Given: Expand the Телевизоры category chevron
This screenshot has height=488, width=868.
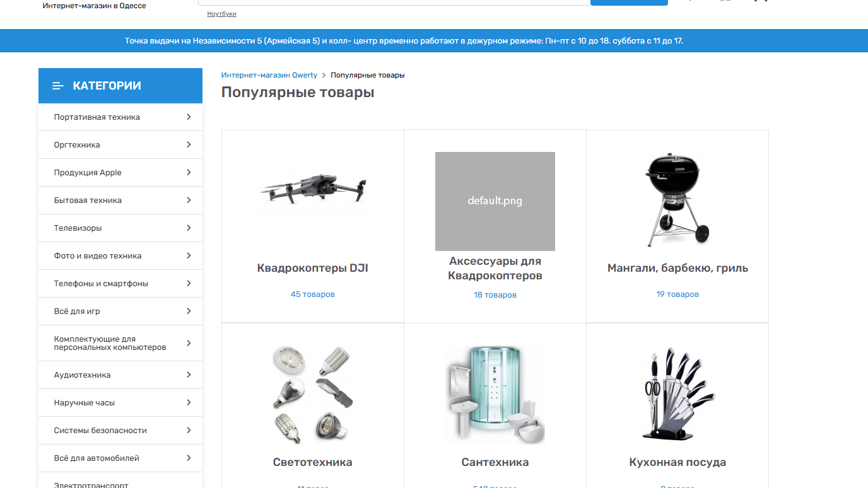Looking at the screenshot, I should coord(189,228).
